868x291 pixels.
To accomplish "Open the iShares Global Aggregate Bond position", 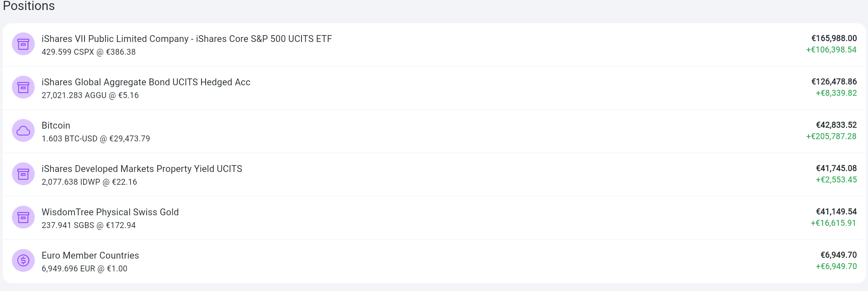I will point(146,82).
